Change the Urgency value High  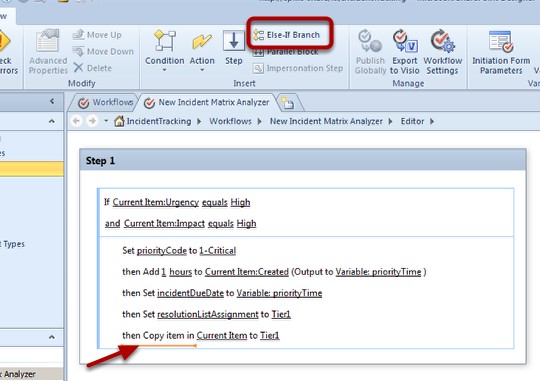240,203
